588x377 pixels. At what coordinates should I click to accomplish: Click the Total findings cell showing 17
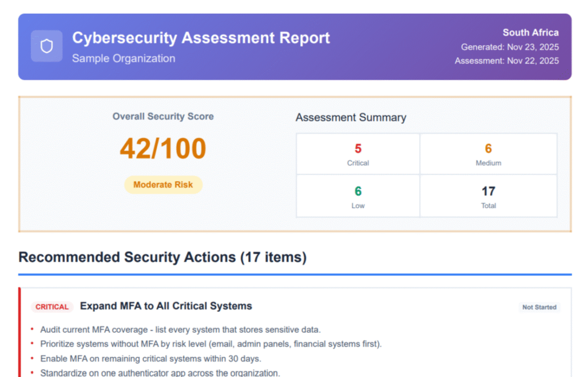(x=488, y=196)
